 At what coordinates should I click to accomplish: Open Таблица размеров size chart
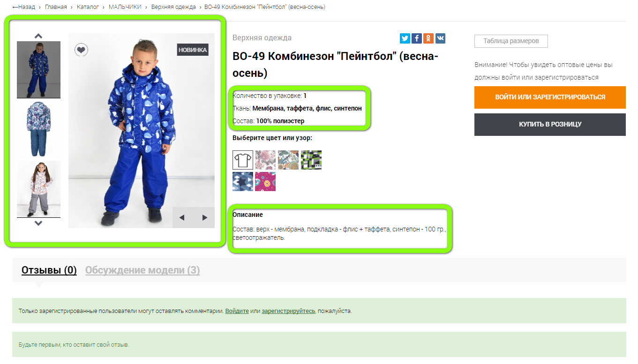[x=511, y=41]
